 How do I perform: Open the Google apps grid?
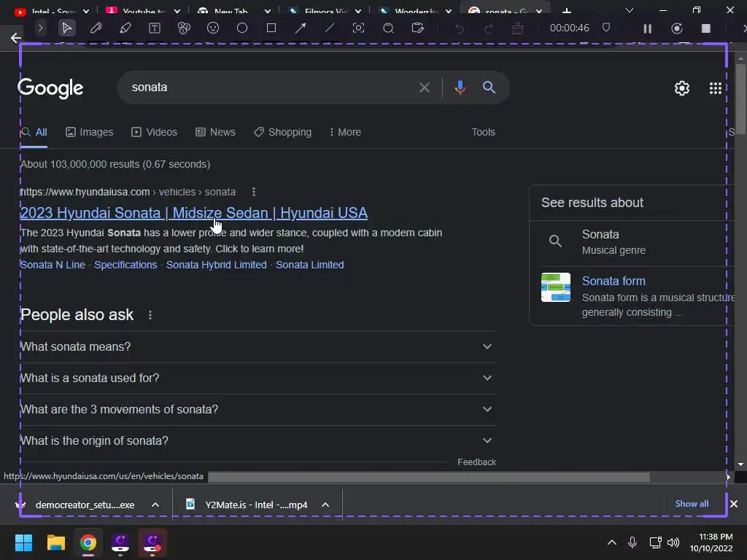click(715, 88)
